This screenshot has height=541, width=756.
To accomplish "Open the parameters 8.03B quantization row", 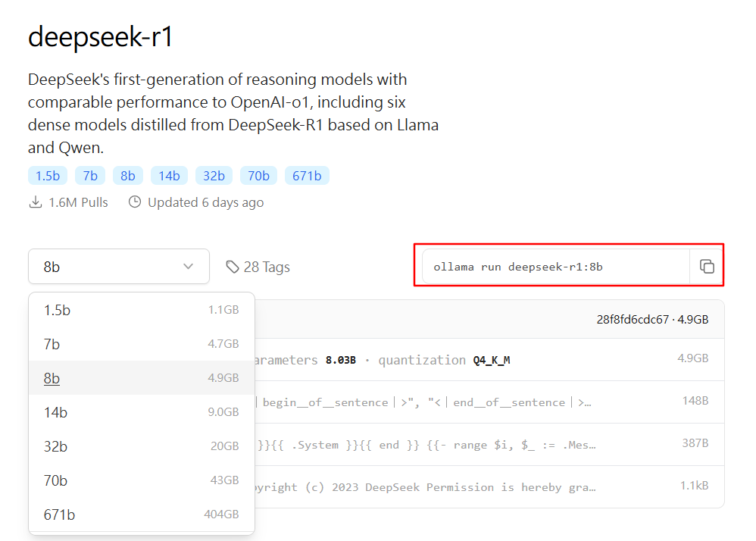I will [489, 360].
